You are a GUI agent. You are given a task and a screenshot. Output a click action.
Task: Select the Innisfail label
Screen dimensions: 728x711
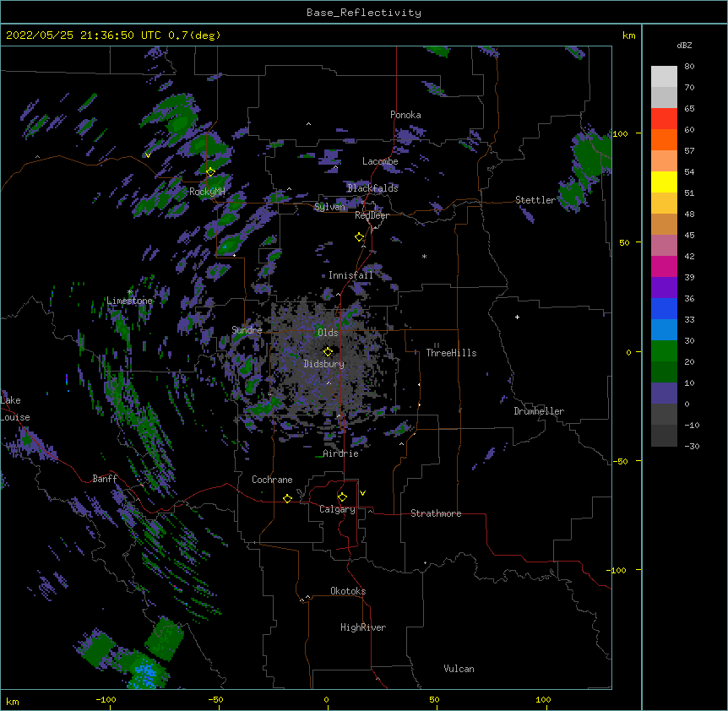(x=350, y=275)
